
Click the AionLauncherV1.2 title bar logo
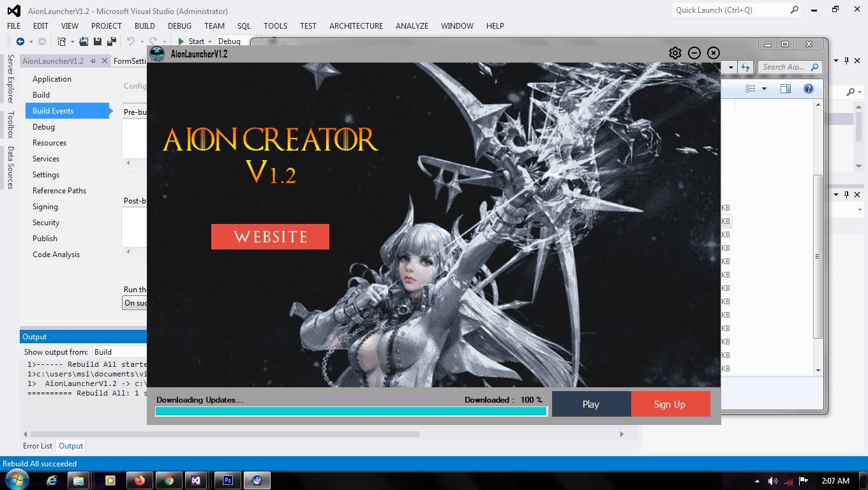pyautogui.click(x=157, y=54)
